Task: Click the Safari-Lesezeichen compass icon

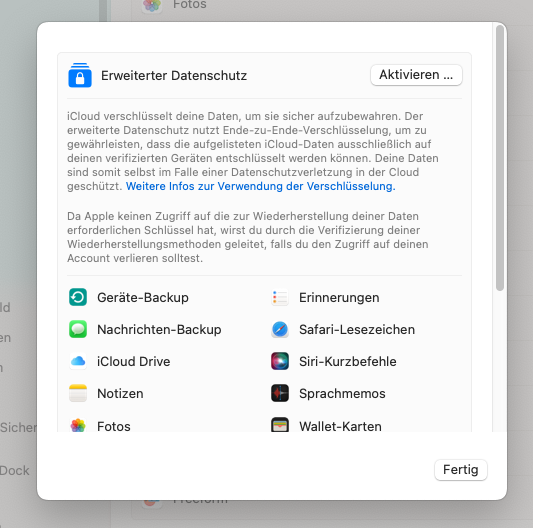Action: tap(280, 329)
